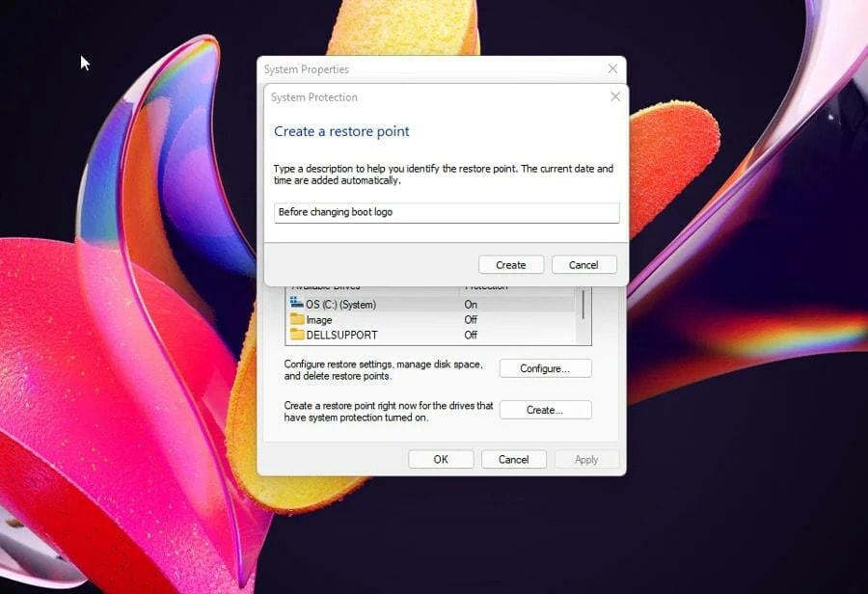Select the OS (C:) (System) drive row

click(x=431, y=305)
